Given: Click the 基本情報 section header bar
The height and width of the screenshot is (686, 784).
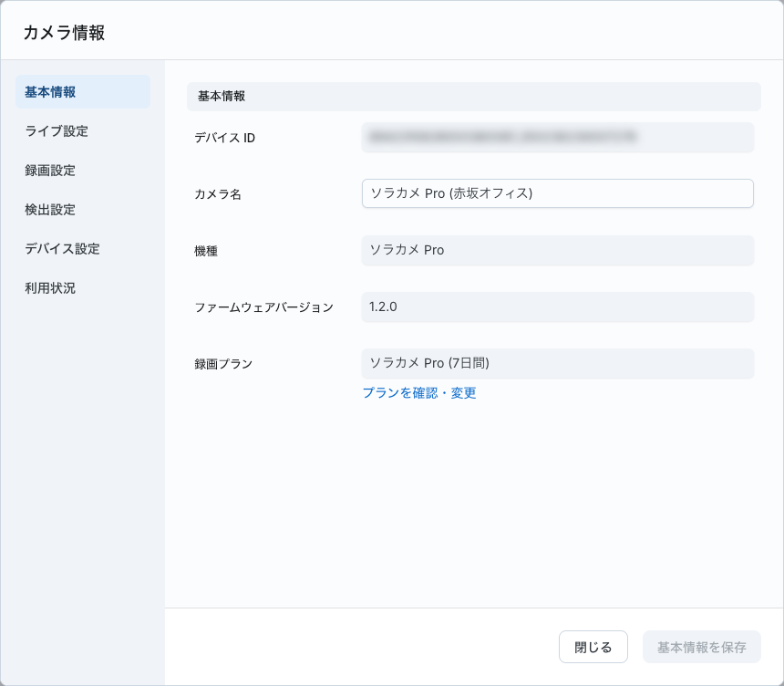Looking at the screenshot, I should coord(474,97).
